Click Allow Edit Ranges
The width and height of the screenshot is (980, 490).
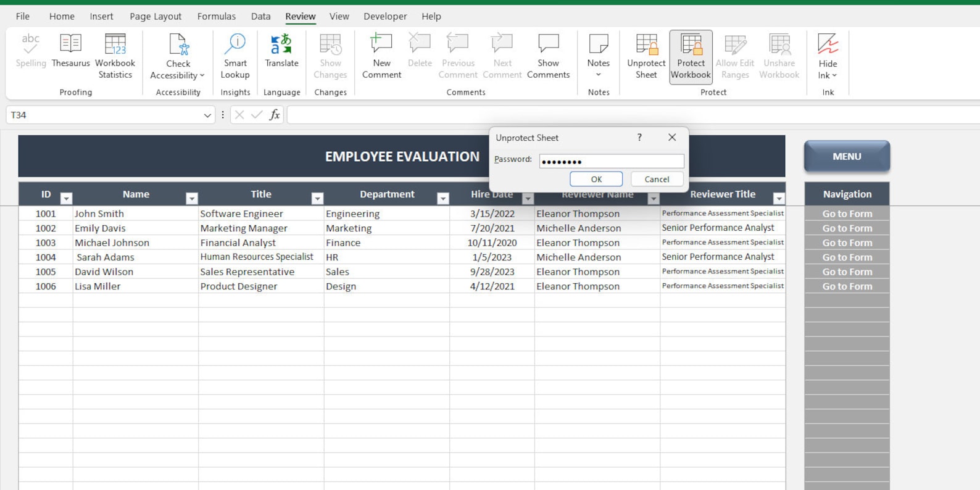point(734,56)
